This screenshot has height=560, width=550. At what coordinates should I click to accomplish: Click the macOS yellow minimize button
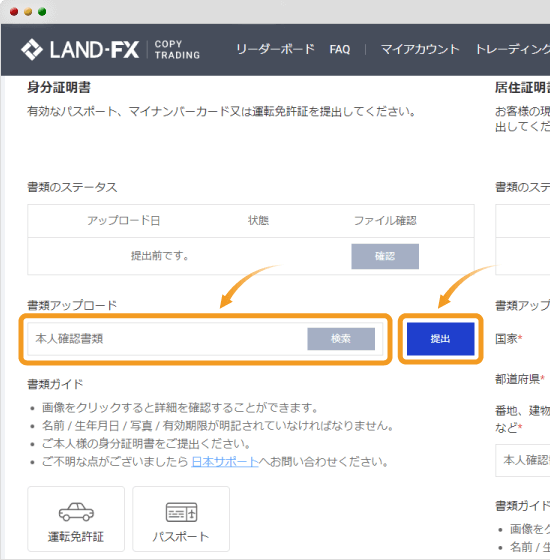click(28, 12)
